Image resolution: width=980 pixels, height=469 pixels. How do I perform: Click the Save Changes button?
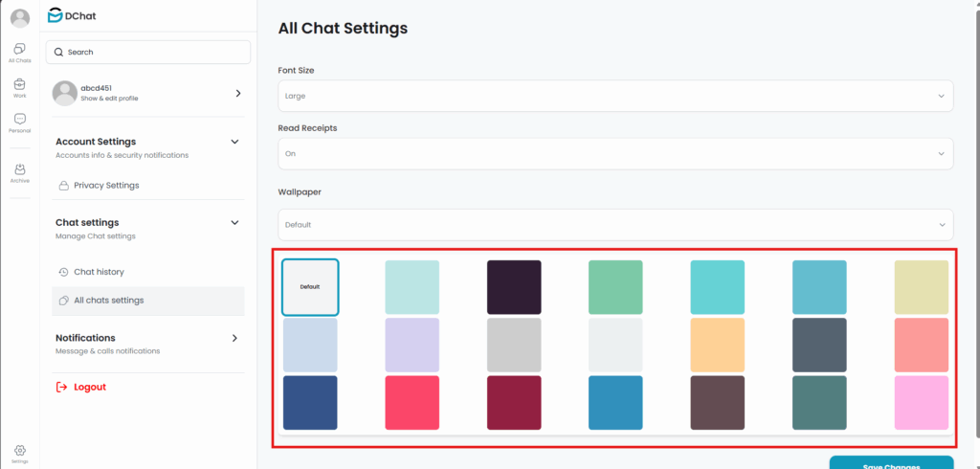pyautogui.click(x=892, y=463)
